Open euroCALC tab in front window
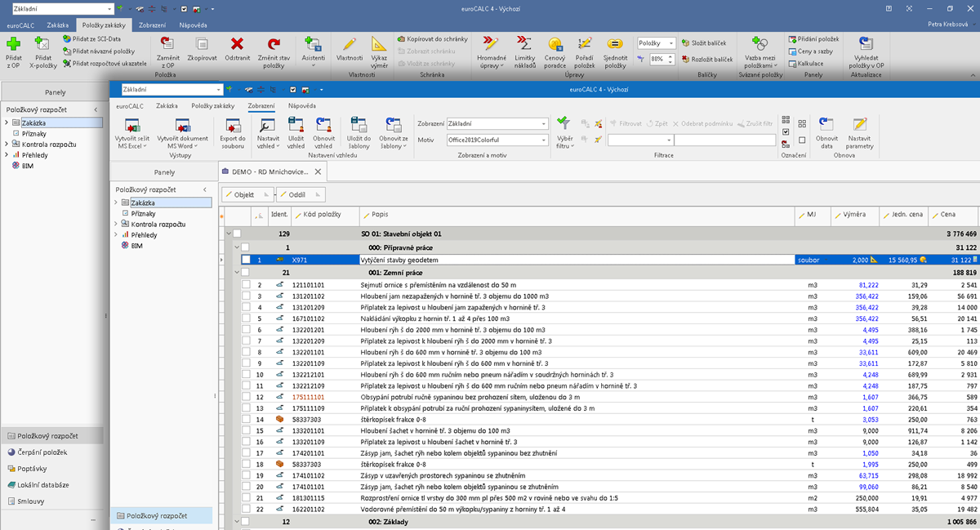980x530 pixels. [131, 105]
